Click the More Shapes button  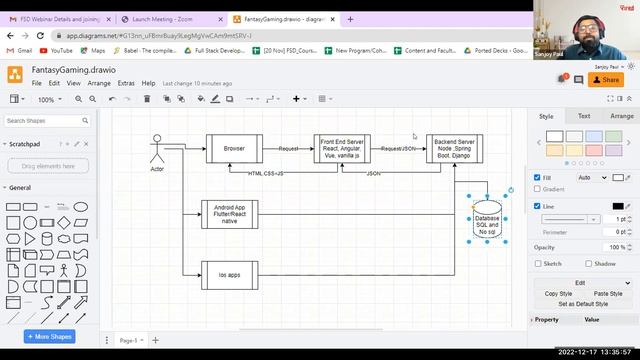coord(49,337)
